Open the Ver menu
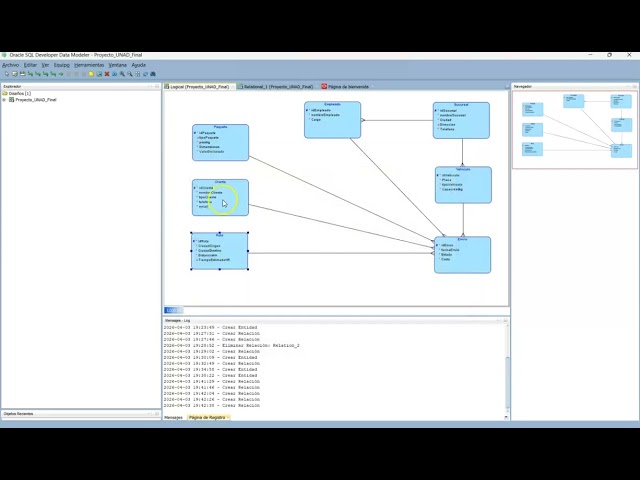This screenshot has height=480, width=640. click(x=45, y=65)
